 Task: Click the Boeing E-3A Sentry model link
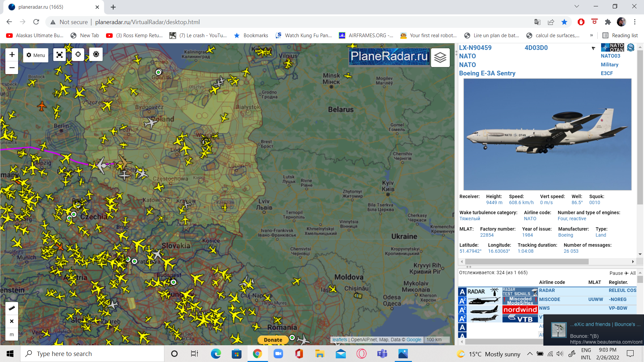(487, 73)
